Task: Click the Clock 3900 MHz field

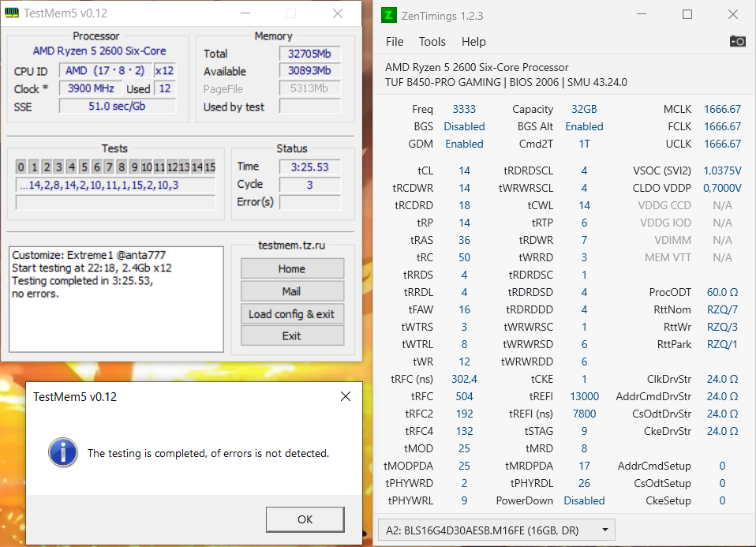Action: click(91, 88)
